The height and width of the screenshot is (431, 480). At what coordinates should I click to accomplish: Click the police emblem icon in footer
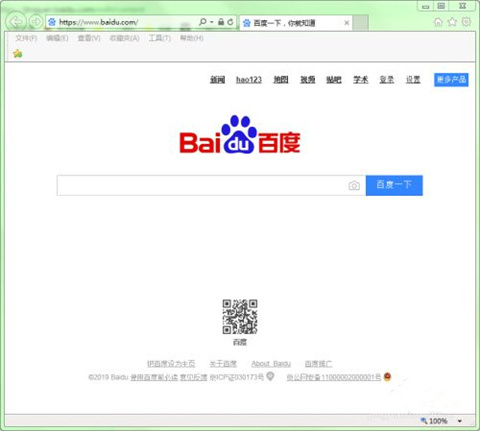pyautogui.click(x=387, y=377)
